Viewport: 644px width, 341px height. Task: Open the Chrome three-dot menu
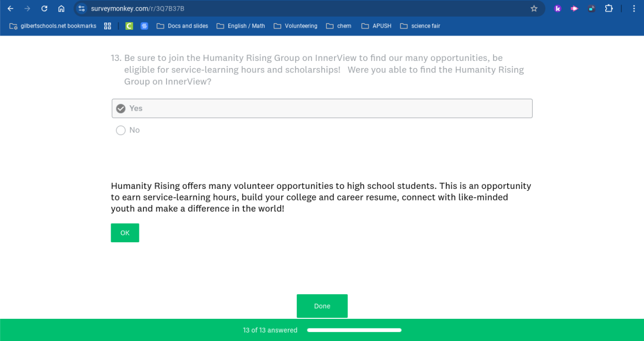pyautogui.click(x=633, y=9)
